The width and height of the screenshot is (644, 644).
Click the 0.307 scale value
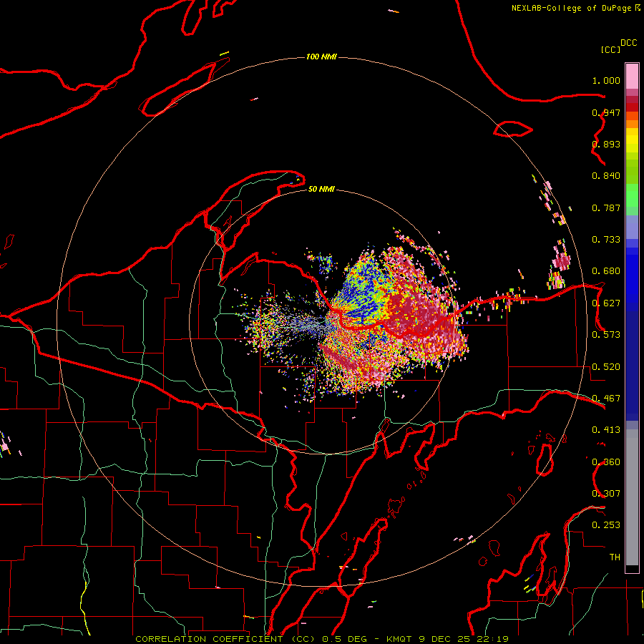click(606, 494)
